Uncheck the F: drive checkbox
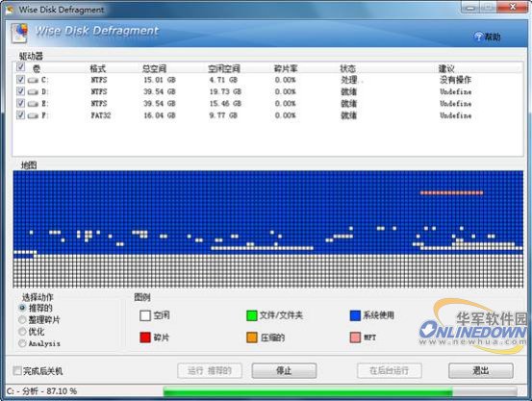The image size is (532, 401). pyautogui.click(x=20, y=115)
